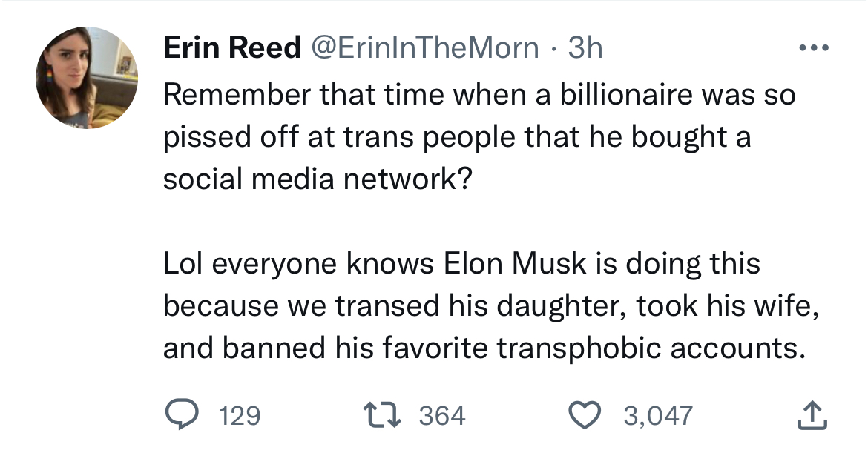This screenshot has height=450, width=868.
Task: Click the reply speech bubble icon
Action: 181,414
